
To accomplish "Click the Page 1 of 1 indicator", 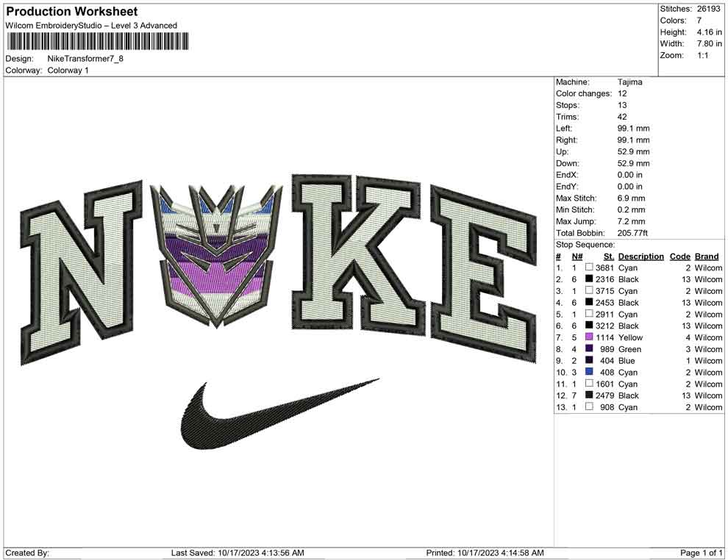I will (x=701, y=553).
